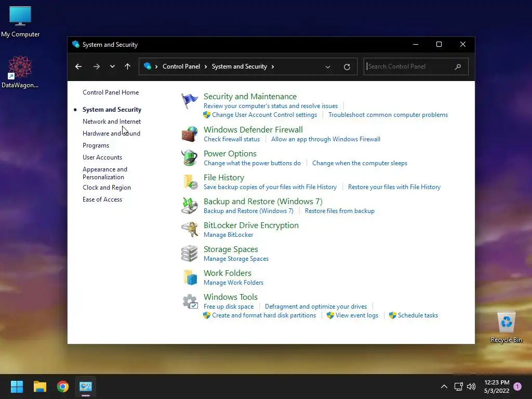Click the search magnifier icon
This screenshot has height=399, width=532.
pos(458,66)
